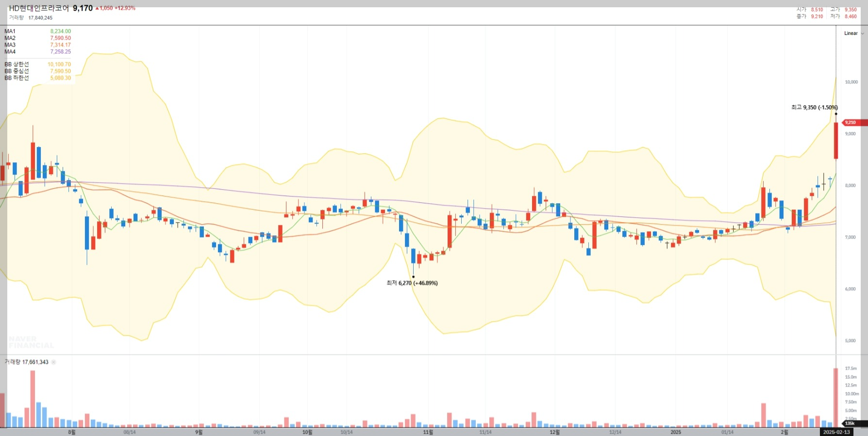Select the 2025-02-13 date label on time axis

[836, 432]
